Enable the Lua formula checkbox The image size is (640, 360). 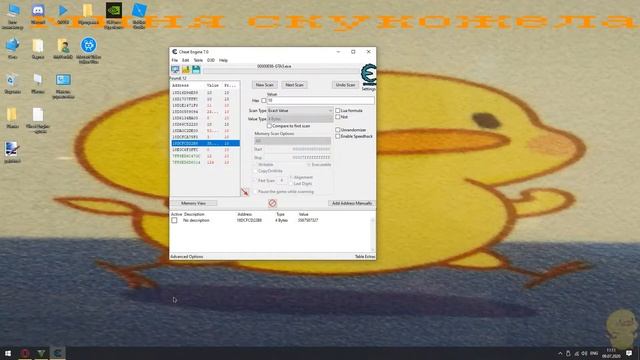point(338,110)
